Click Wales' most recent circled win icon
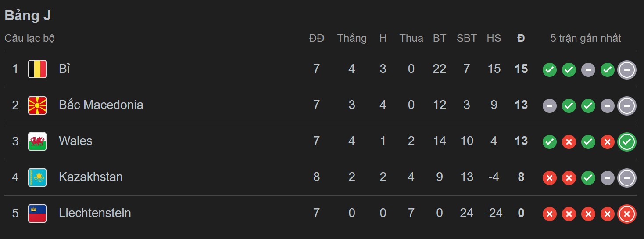This screenshot has height=239, width=644. (626, 141)
